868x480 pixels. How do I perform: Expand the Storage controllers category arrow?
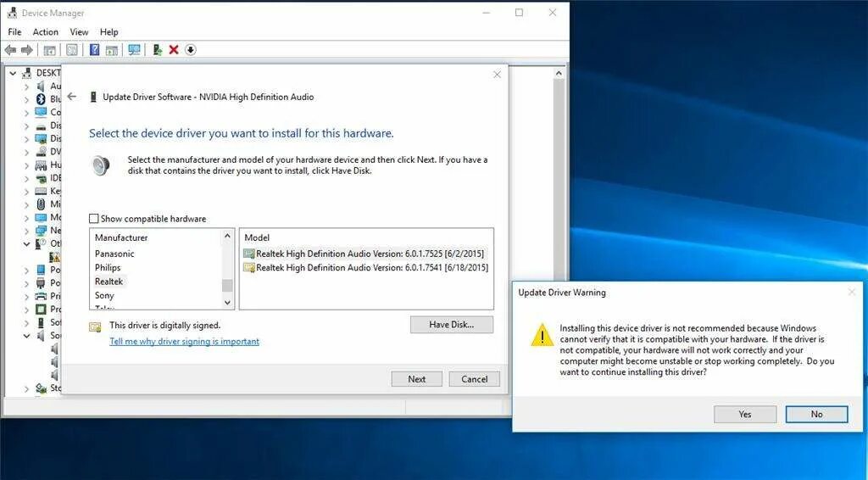click(26, 388)
